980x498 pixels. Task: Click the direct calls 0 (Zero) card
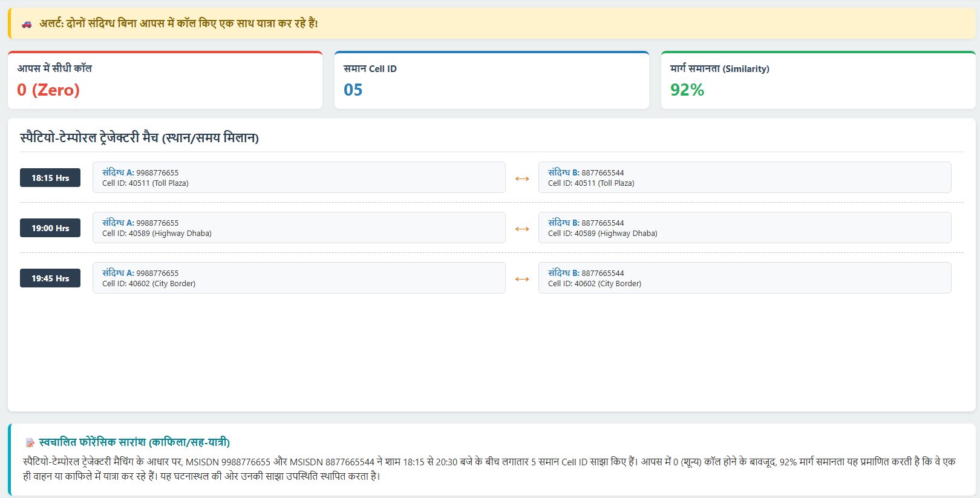[x=165, y=80]
